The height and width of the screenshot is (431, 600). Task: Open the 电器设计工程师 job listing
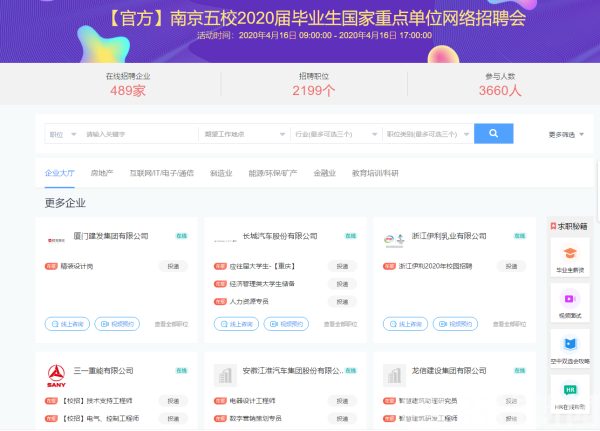tap(252, 401)
